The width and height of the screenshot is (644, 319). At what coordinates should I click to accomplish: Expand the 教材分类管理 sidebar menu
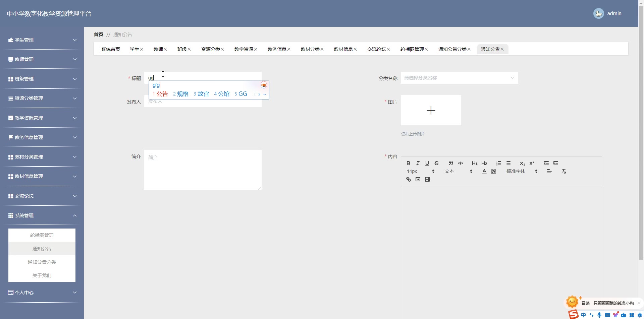[42, 157]
